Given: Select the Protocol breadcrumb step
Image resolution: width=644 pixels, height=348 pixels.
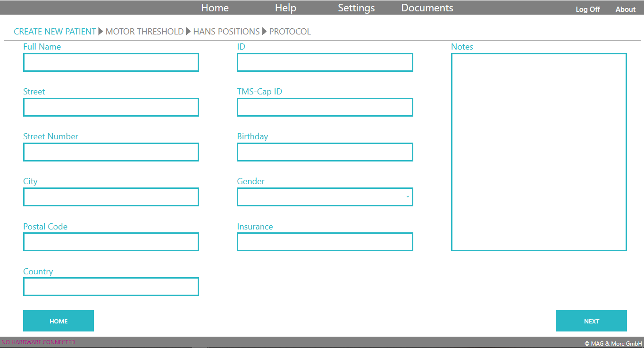Looking at the screenshot, I should [290, 32].
